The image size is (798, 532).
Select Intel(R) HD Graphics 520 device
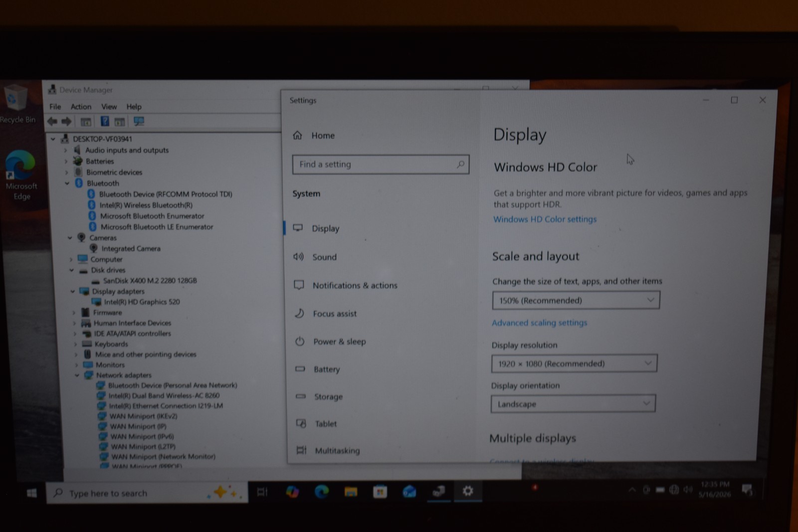[142, 302]
